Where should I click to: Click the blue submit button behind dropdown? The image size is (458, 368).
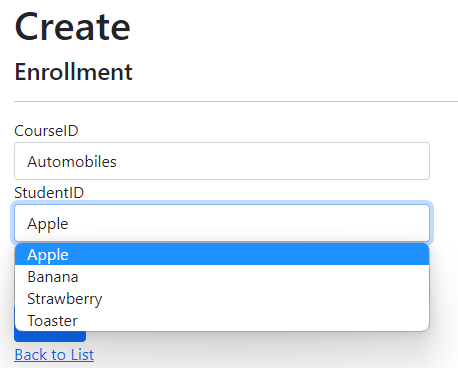pos(50,336)
